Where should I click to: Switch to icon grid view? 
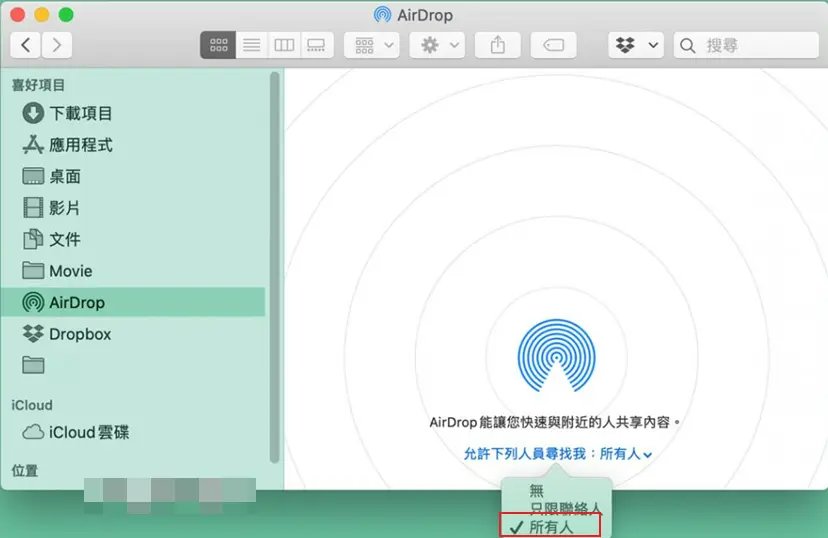[218, 45]
